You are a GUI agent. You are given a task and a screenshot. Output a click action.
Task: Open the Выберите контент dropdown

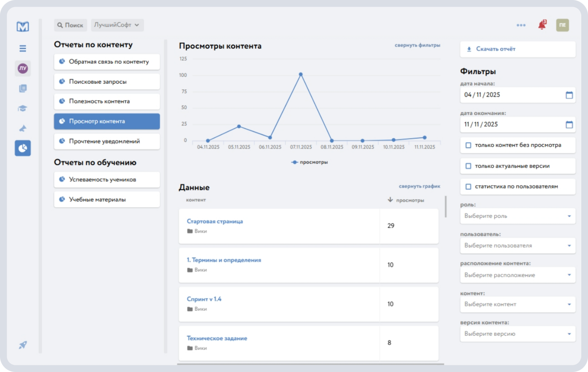(518, 304)
